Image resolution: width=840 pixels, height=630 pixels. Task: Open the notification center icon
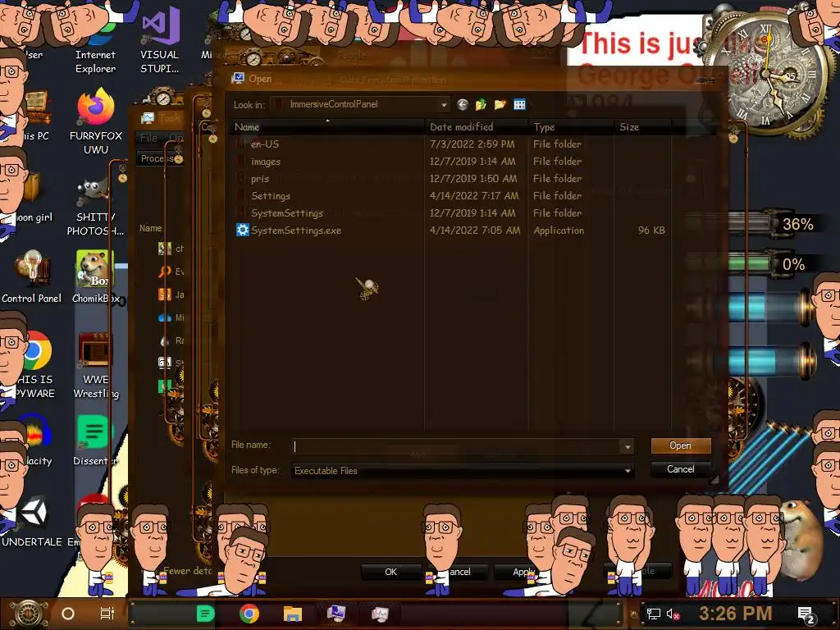(x=807, y=615)
